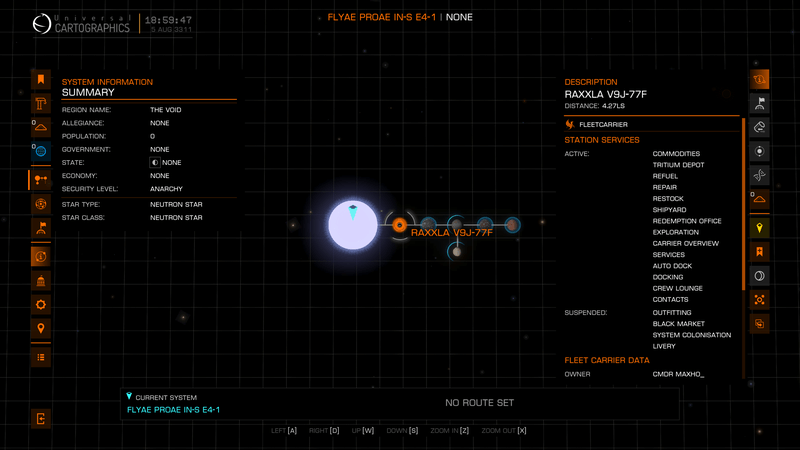Viewport: 800px width, 450px height.
Task: Click the left sidebar flag-on-planet icon
Action: pyautogui.click(x=41, y=228)
